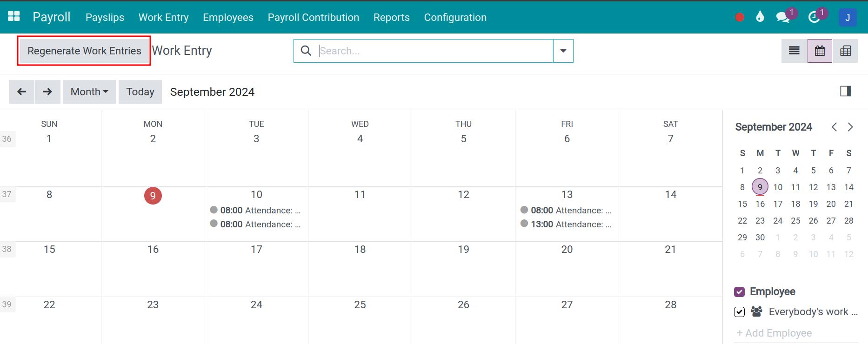
Task: Click the red recording indicator icon
Action: coord(740,17)
